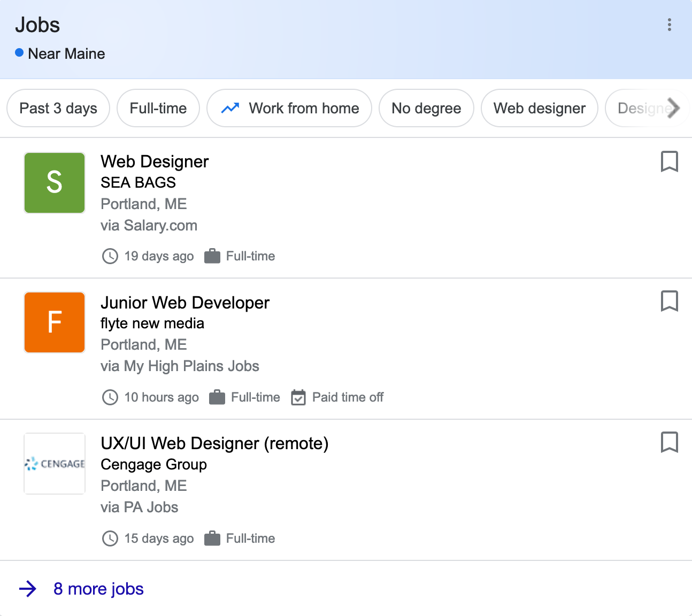This screenshot has height=616, width=692.
Task: Click the SEA BAGS company logo
Action: point(54,183)
